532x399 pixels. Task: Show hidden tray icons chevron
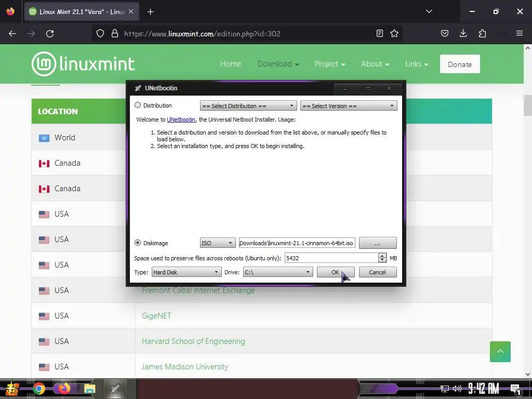432,389
